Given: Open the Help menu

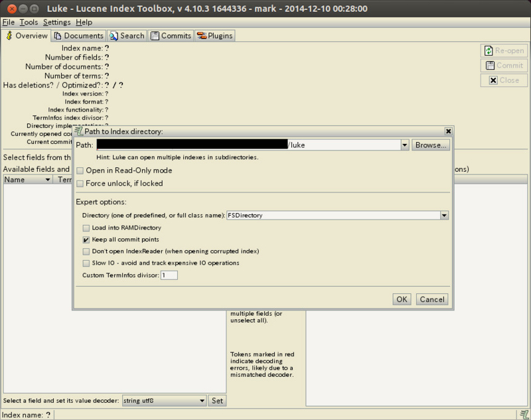Looking at the screenshot, I should click(84, 23).
